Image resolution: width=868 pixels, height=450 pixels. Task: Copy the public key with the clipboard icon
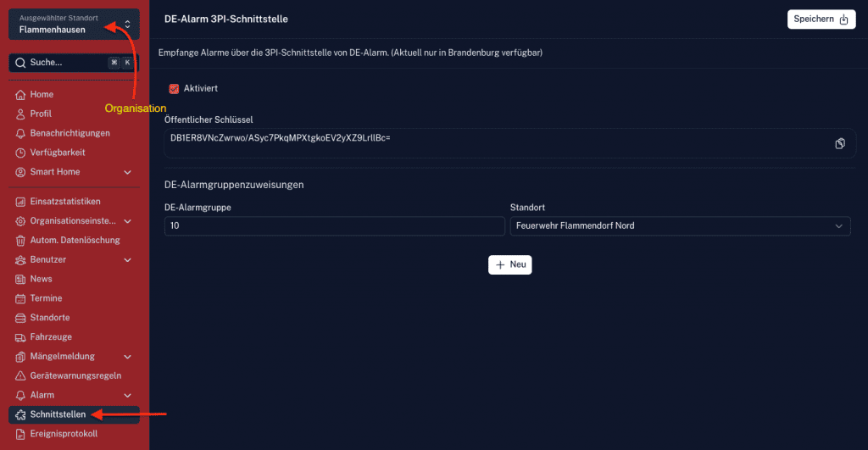coord(840,143)
